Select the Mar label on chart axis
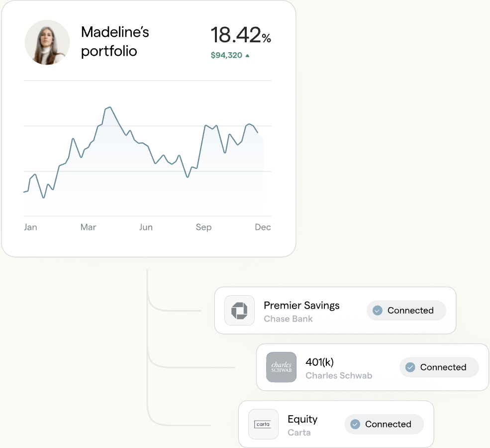 tap(88, 227)
